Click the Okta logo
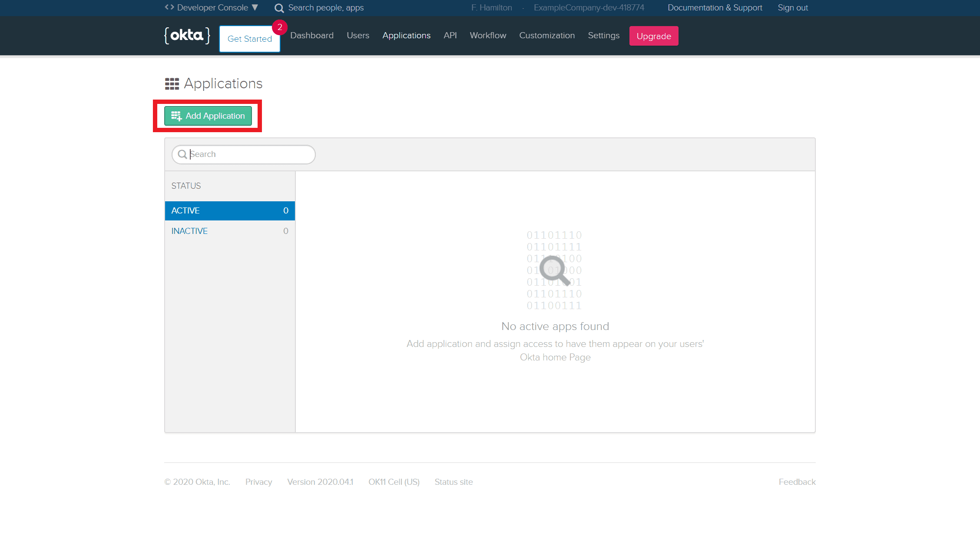980x560 pixels. [187, 35]
